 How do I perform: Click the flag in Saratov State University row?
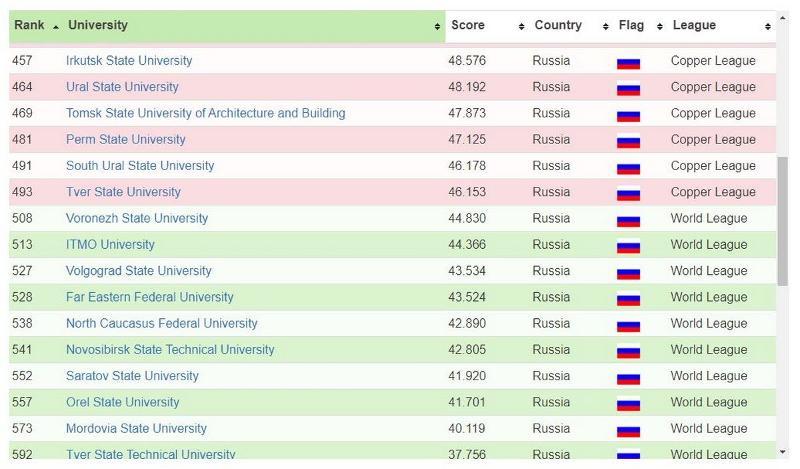[628, 377]
